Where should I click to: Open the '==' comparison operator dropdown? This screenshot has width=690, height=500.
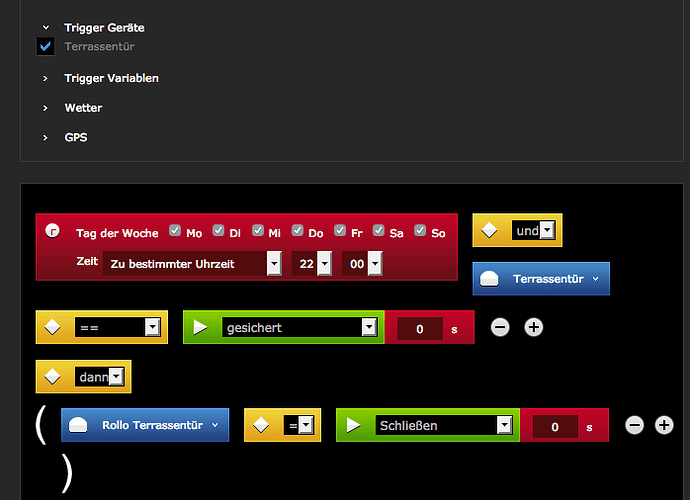(x=117, y=327)
